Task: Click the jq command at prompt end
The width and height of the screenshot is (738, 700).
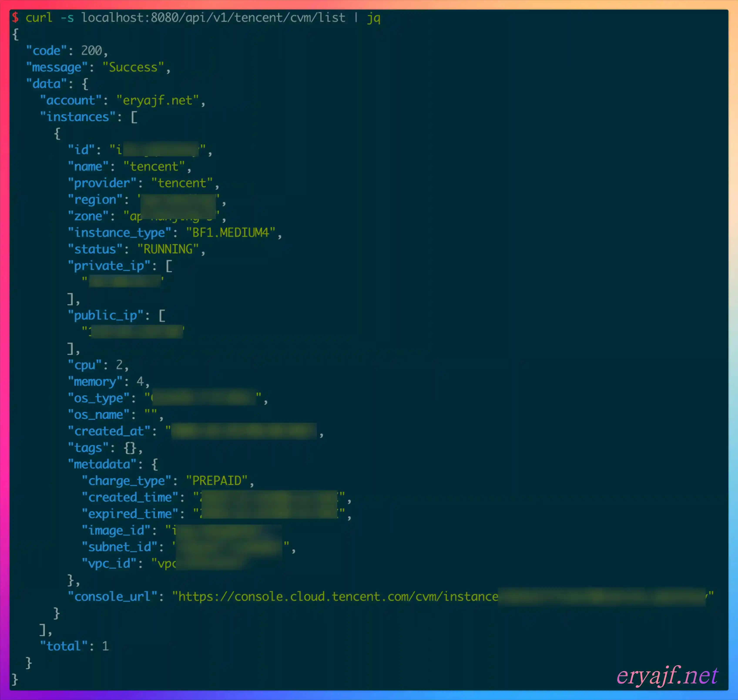Action: [374, 18]
